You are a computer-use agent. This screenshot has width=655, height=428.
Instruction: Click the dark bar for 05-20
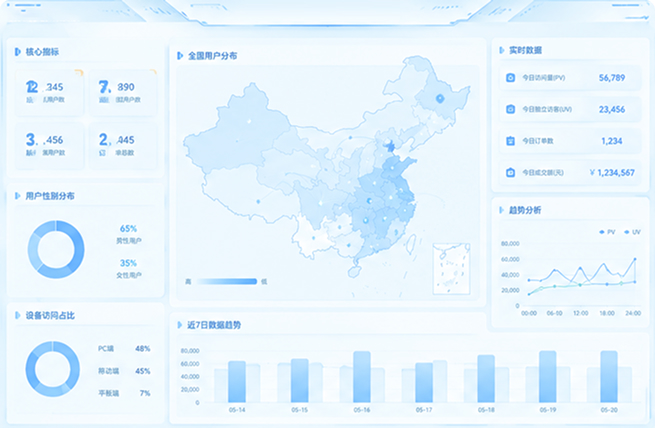[x=609, y=377]
